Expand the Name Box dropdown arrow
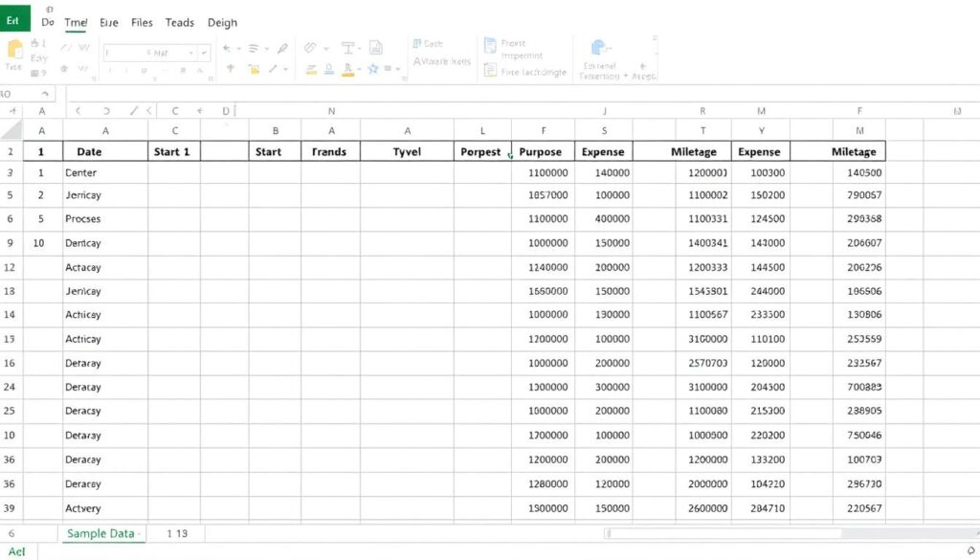Image resolution: width=980 pixels, height=560 pixels. (x=45, y=94)
